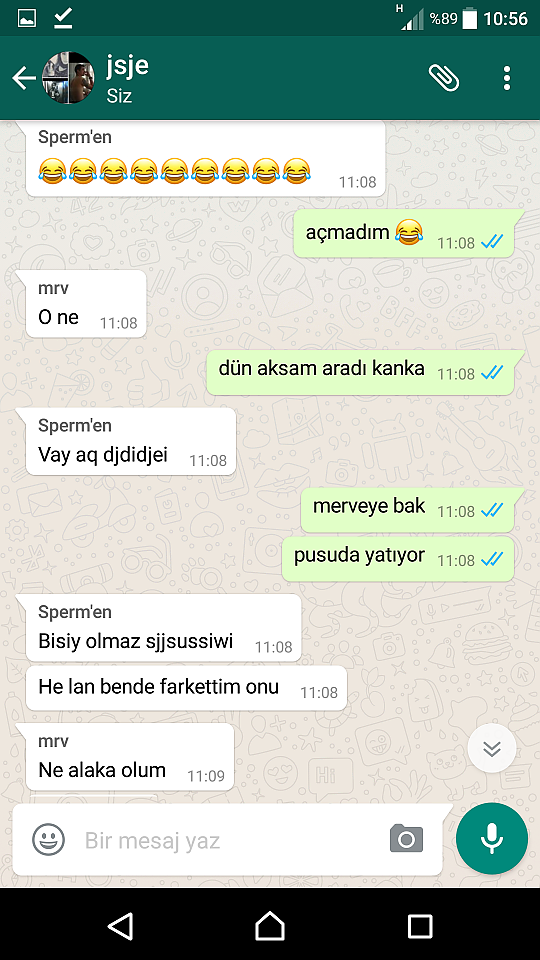540x960 pixels.
Task: Tap the Android home navigation button
Action: pos(270,926)
